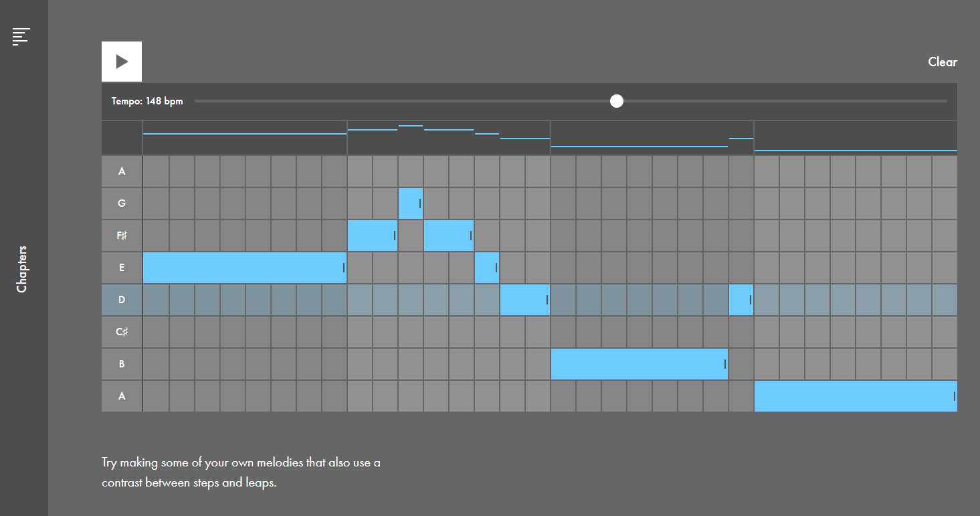Open the Chapters menu icon
The width and height of the screenshot is (980, 516).
point(21,37)
